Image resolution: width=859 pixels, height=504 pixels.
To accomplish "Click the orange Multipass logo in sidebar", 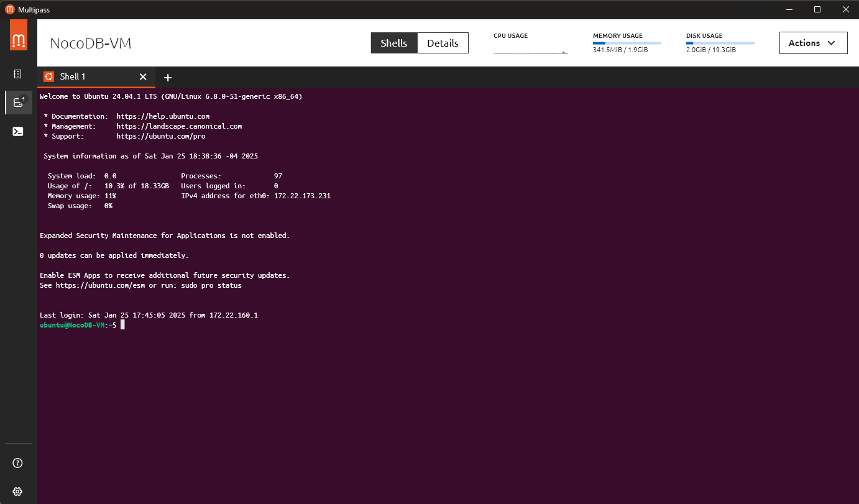I will click(x=18, y=35).
